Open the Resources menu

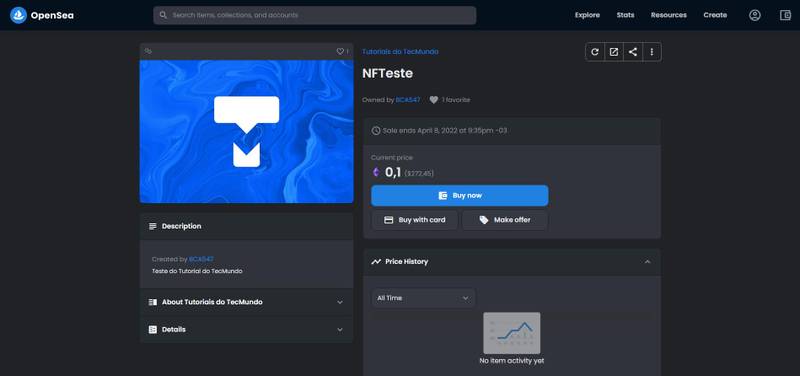[669, 15]
